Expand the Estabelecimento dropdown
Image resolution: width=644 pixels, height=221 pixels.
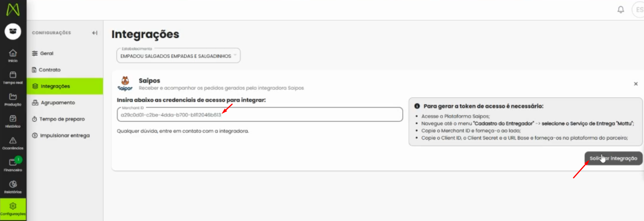[x=178, y=55]
